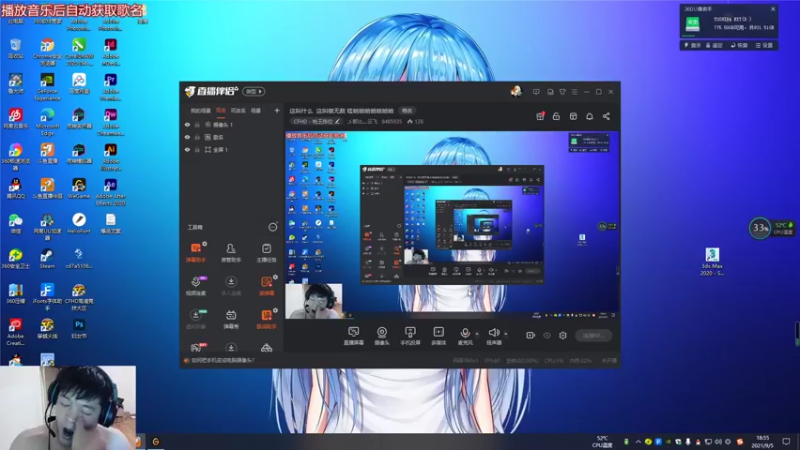Click the taskbar clock showing 18:55
The image size is (800, 450).
[763, 441]
